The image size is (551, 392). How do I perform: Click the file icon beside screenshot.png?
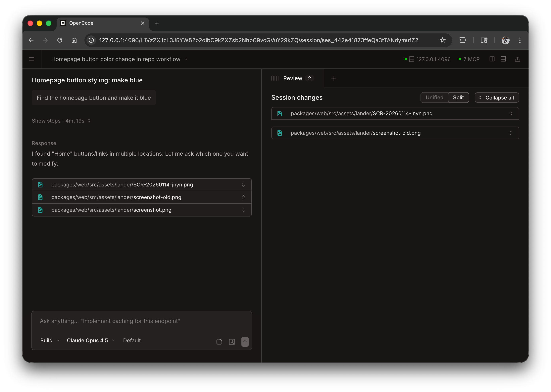40,210
